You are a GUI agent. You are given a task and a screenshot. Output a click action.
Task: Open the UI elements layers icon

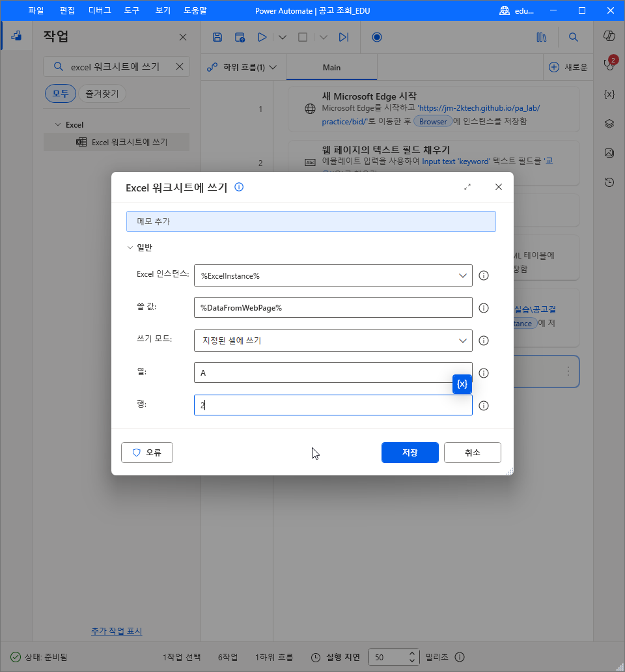pyautogui.click(x=609, y=124)
